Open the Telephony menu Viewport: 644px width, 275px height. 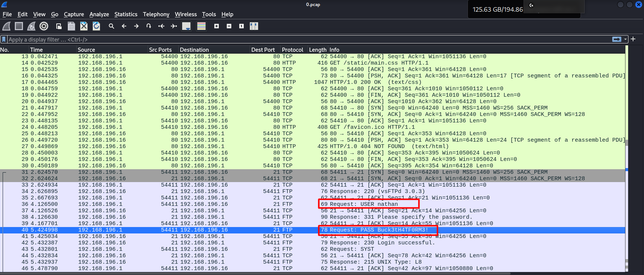[156, 14]
